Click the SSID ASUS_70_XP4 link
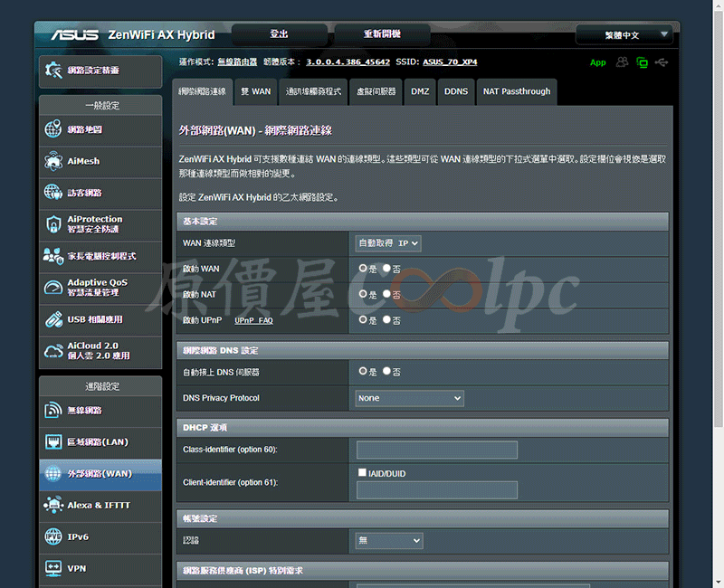Screen dimensions: 724x588 click(x=450, y=62)
